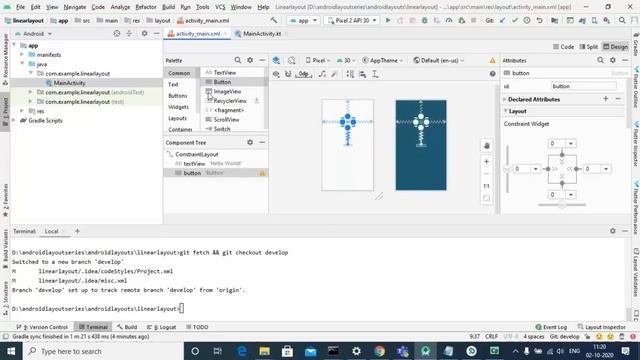The height and width of the screenshot is (360, 640).
Task: Open API 30 version dropdown
Action: point(346,60)
